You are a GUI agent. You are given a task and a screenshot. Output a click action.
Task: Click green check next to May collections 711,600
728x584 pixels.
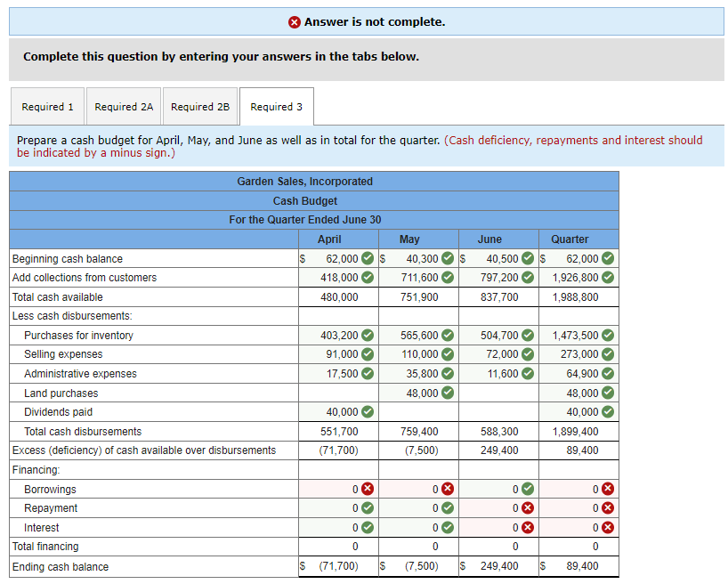448,278
